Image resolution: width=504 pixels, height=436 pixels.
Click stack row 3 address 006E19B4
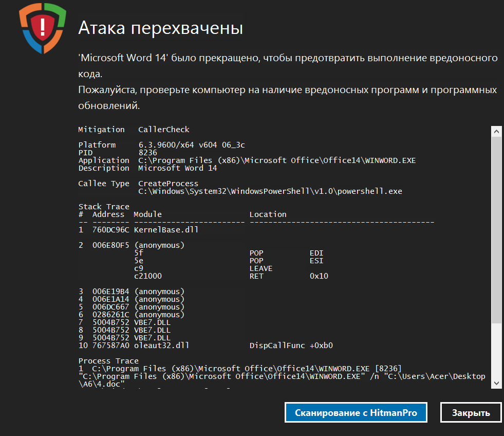[110, 292]
